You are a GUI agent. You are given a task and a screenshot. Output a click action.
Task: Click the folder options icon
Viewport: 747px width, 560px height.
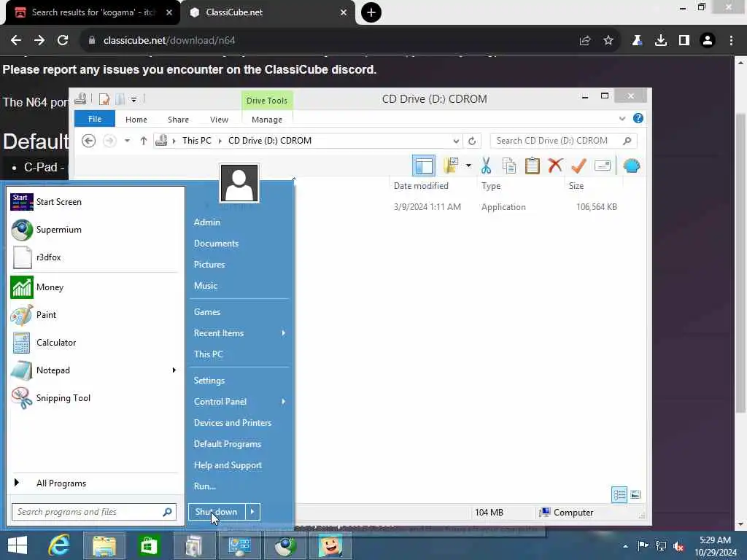[x=450, y=166]
